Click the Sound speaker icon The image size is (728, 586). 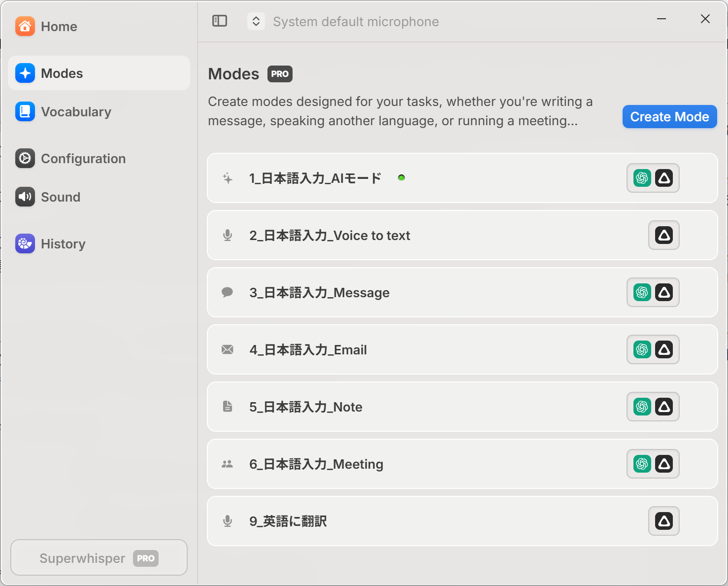tap(25, 197)
